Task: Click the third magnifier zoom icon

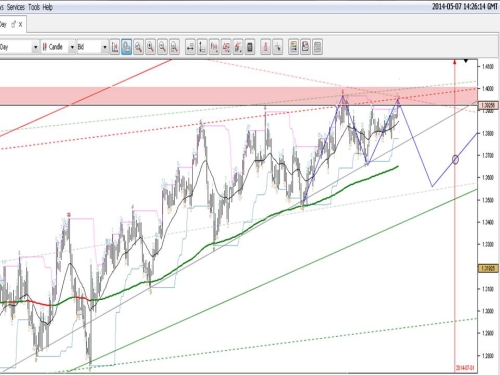Action: [162, 47]
